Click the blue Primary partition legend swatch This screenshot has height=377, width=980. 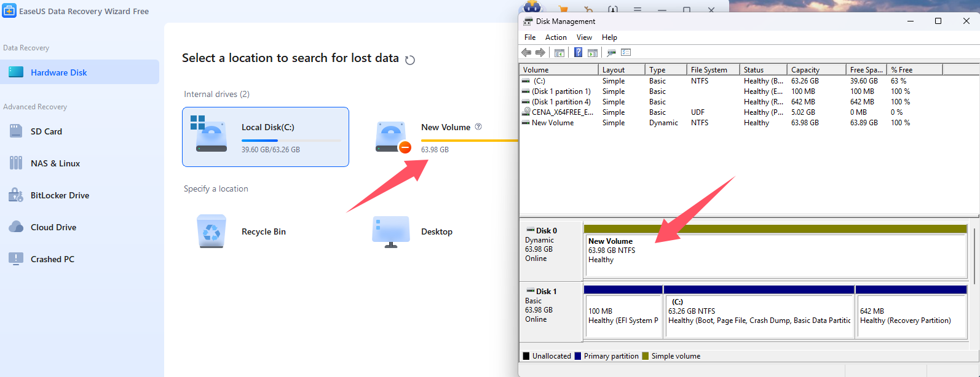[x=578, y=356]
